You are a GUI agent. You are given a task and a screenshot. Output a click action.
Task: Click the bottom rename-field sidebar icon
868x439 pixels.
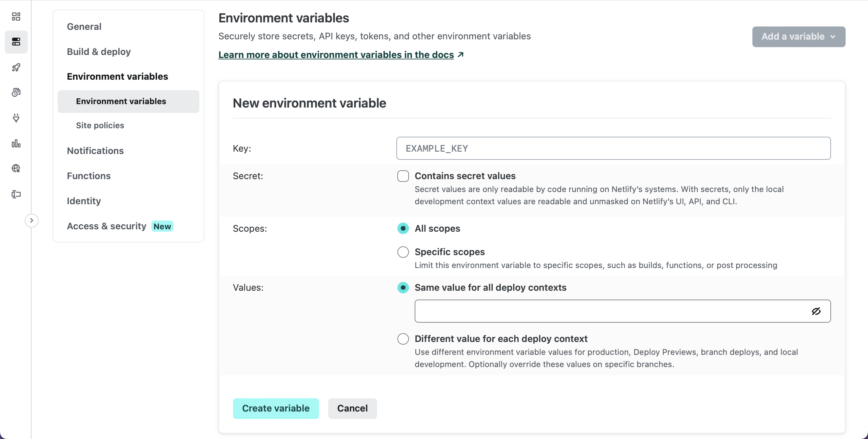pos(16,194)
